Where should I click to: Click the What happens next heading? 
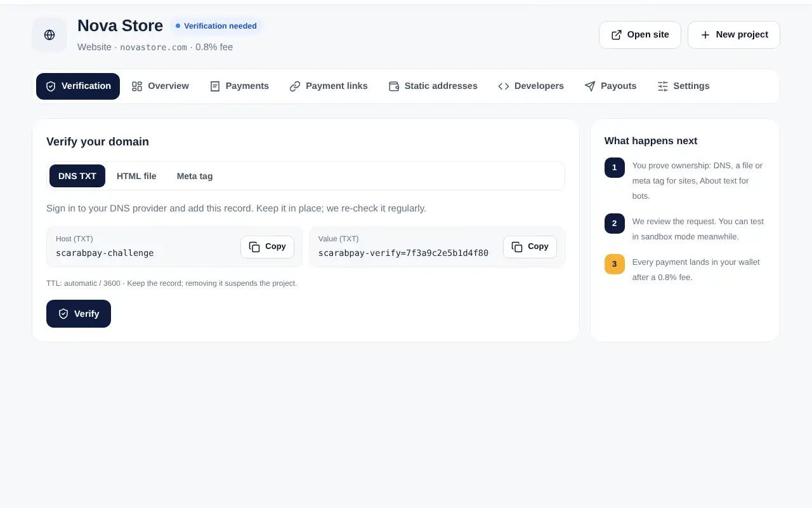pos(651,141)
